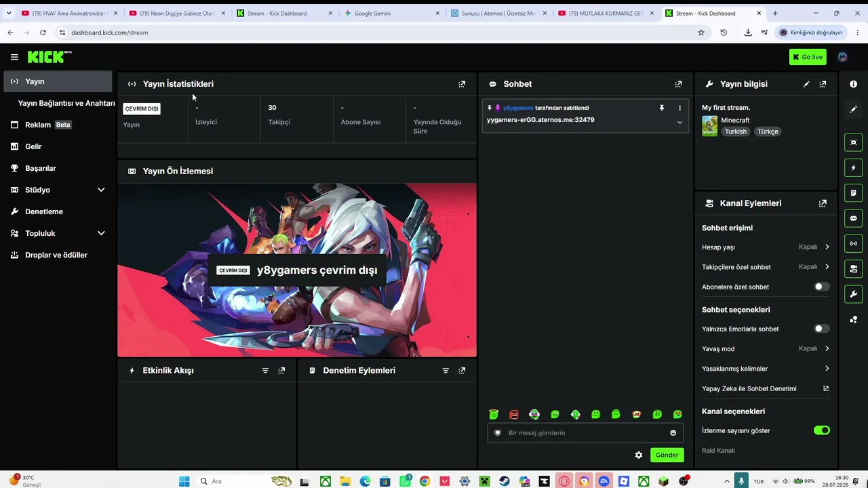
Task: Open Yapay Zeka ile Sohbet Denetimi link
Action: tap(766, 389)
